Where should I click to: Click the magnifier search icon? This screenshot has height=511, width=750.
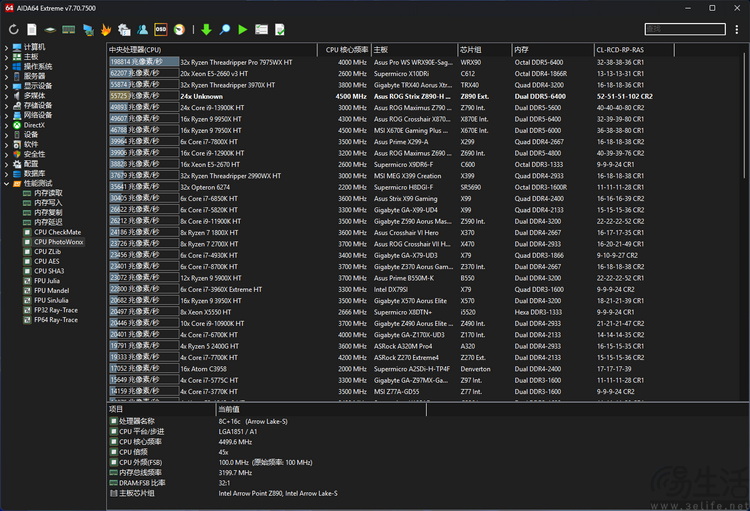pyautogui.click(x=224, y=30)
